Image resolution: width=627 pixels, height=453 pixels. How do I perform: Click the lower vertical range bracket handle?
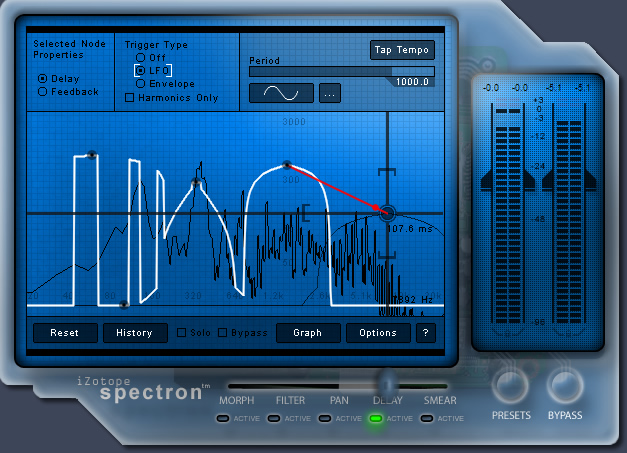click(x=387, y=255)
